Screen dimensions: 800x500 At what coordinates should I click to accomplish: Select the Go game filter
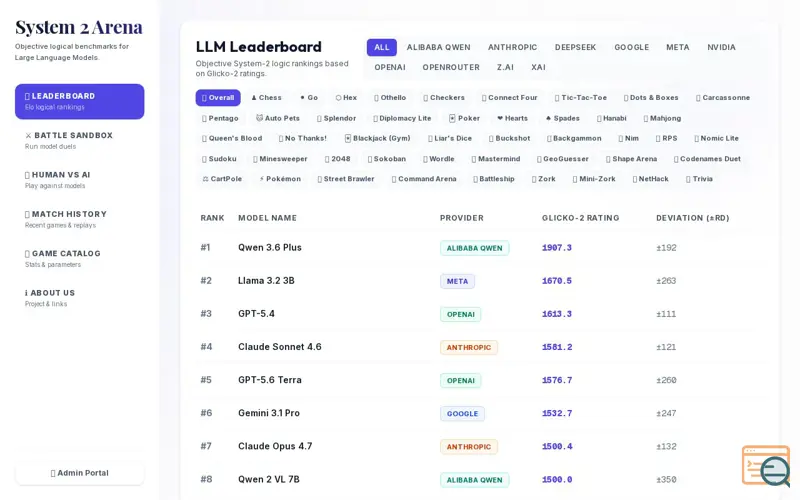[x=309, y=98]
